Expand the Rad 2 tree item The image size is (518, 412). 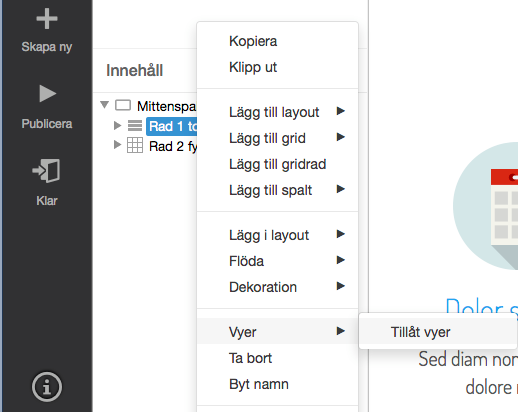(117, 145)
